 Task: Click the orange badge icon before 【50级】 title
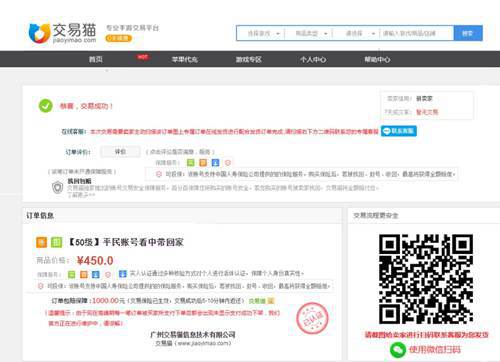pos(42,242)
